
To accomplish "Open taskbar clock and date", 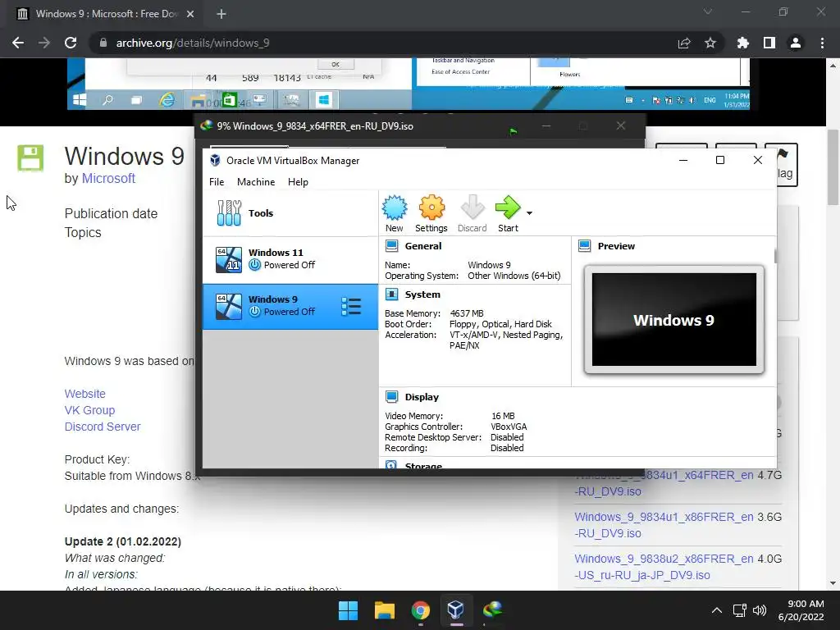I will [x=801, y=610].
